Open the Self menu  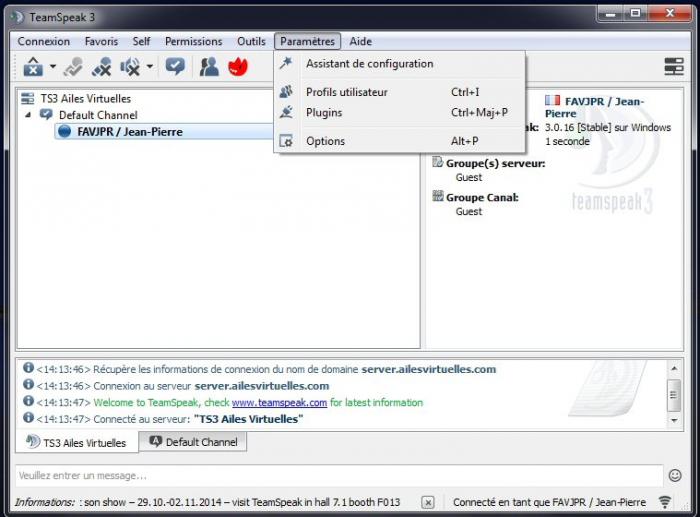[x=141, y=42]
